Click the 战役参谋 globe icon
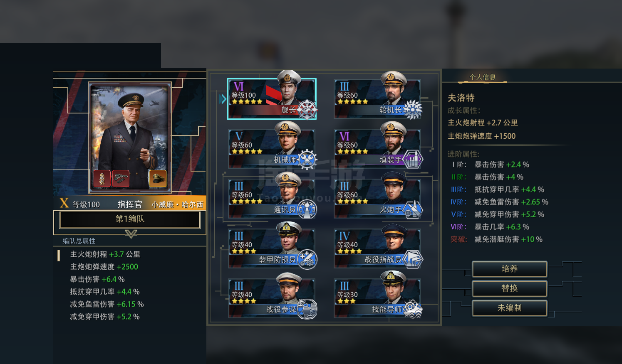 click(307, 309)
